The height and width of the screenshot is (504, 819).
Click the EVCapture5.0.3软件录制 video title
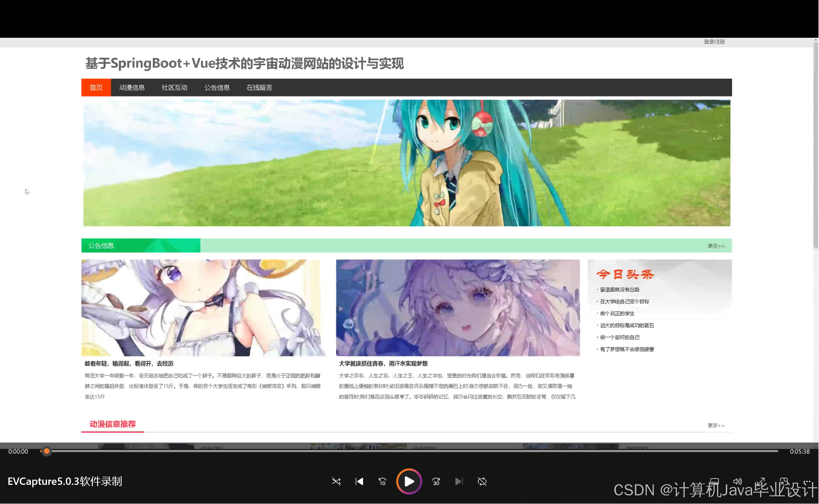click(x=65, y=481)
